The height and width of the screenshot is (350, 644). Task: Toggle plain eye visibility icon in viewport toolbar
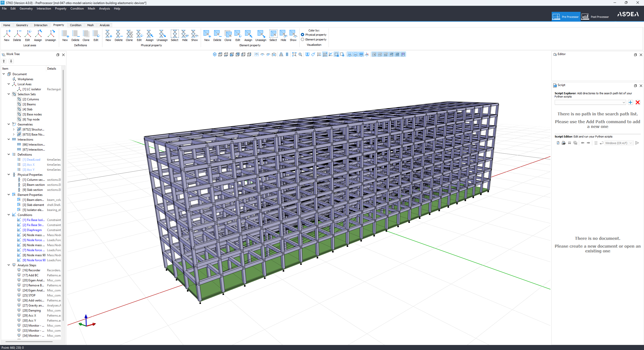pyautogui.click(x=262, y=54)
